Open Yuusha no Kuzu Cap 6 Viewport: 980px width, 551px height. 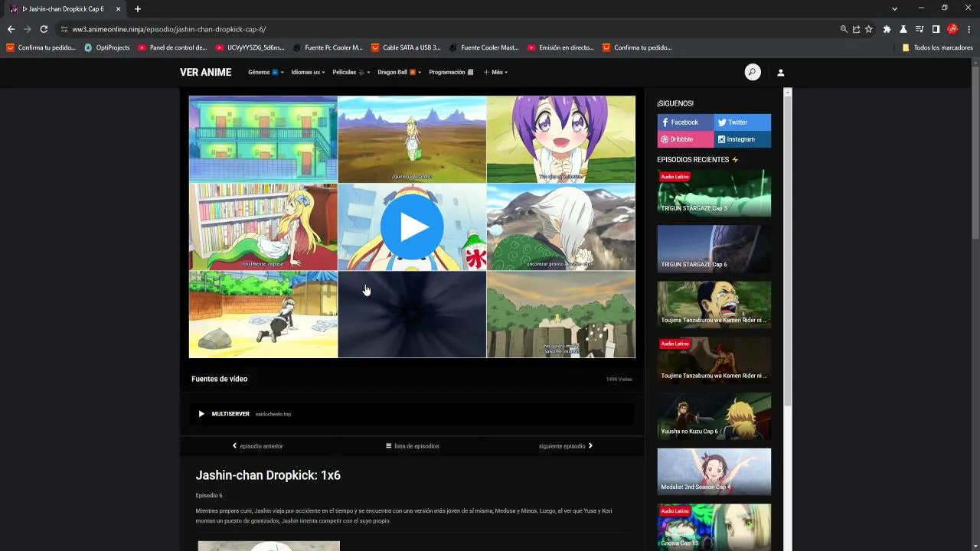click(x=714, y=416)
